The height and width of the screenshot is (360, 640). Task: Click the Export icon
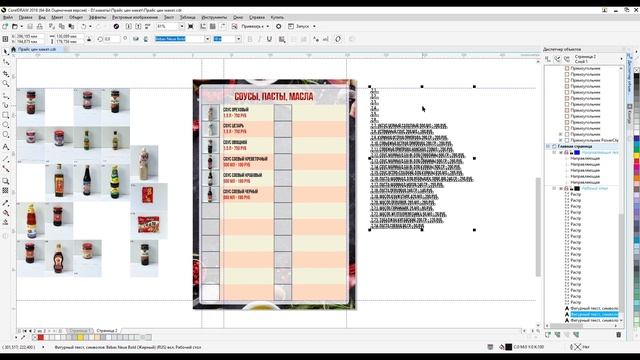click(x=138, y=26)
